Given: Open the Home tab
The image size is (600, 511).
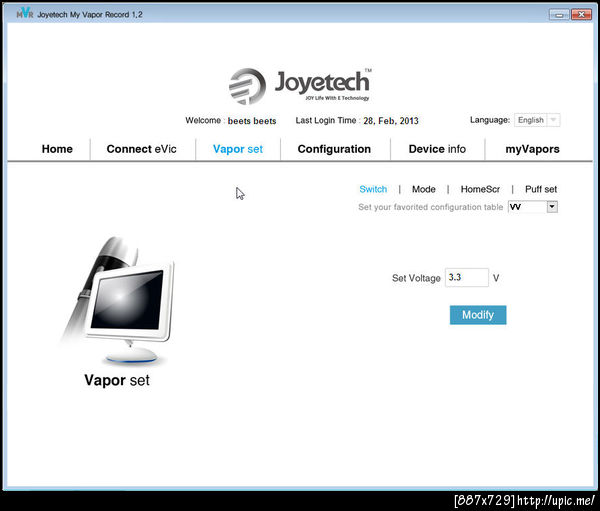Looking at the screenshot, I should (57, 149).
